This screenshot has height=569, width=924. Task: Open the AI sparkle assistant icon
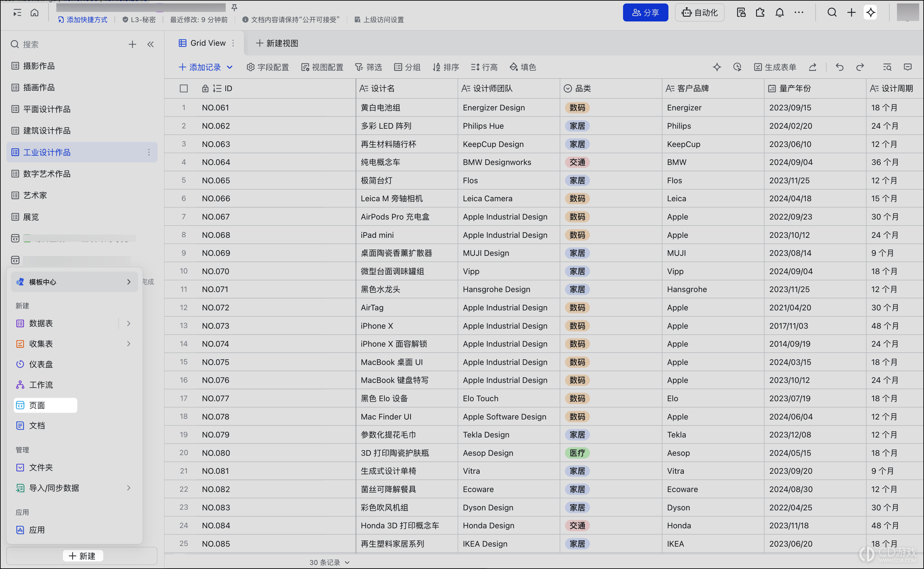point(871,13)
